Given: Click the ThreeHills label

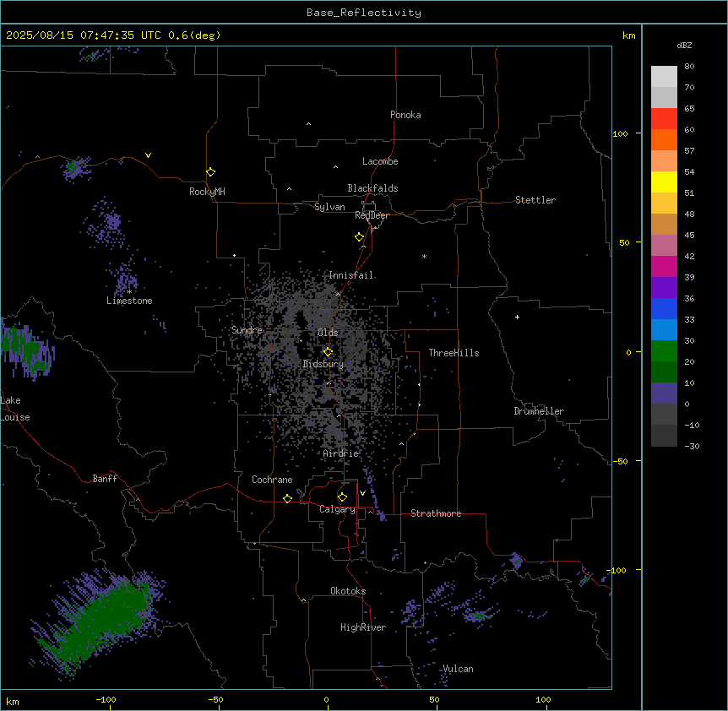Looking at the screenshot, I should pyautogui.click(x=454, y=353).
